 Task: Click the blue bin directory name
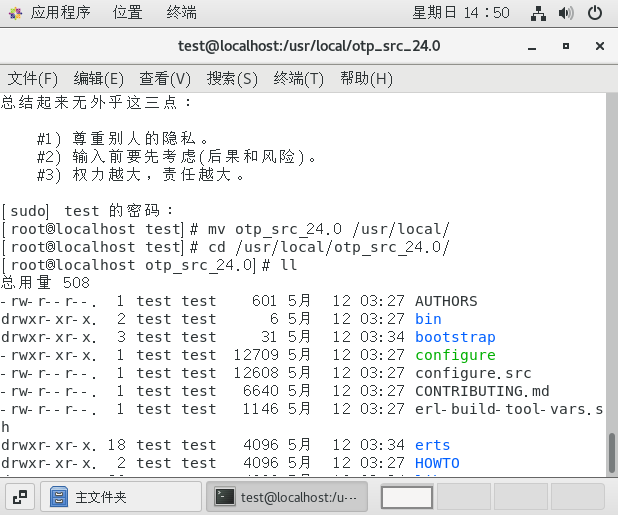(428, 319)
